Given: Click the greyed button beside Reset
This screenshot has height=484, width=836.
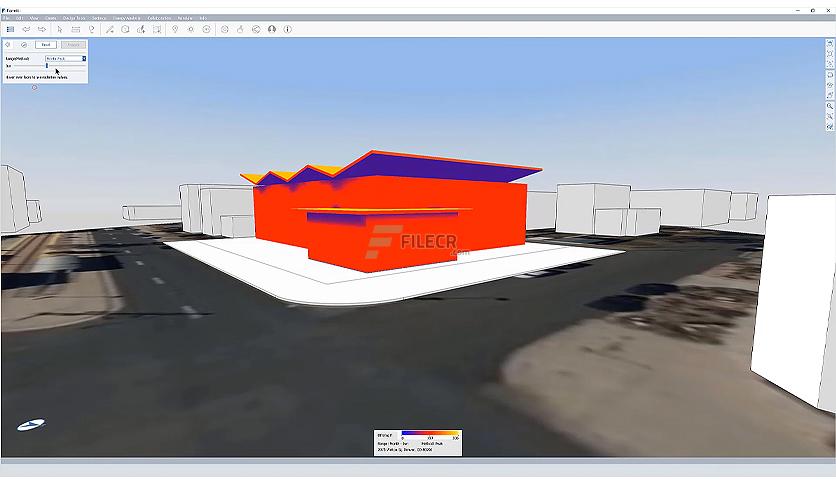Looking at the screenshot, I should (x=73, y=45).
